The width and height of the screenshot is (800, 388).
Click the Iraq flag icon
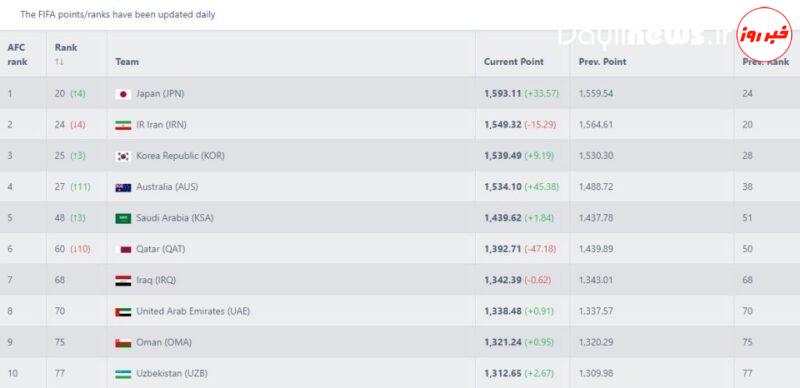point(123,281)
